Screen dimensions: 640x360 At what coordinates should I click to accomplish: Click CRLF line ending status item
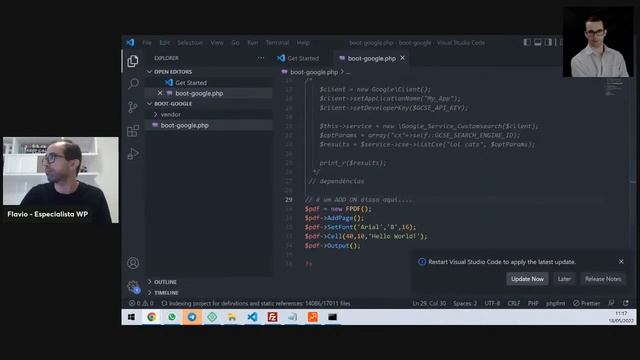513,303
